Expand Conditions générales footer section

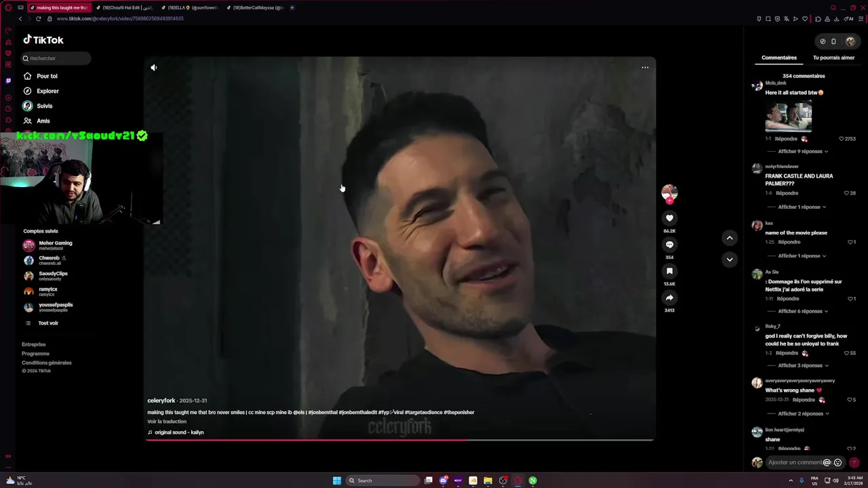[46, 363]
